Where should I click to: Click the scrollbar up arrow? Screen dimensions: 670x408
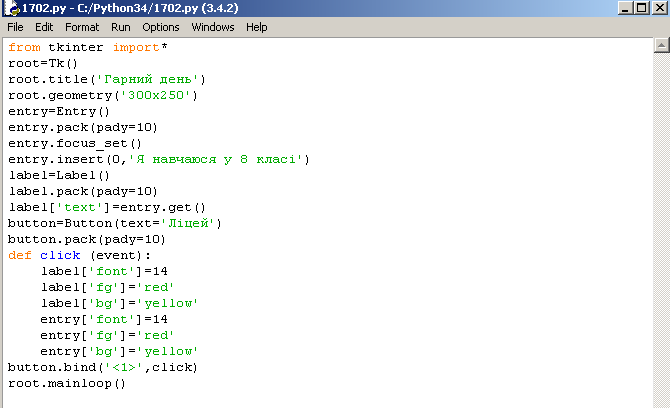point(661,45)
